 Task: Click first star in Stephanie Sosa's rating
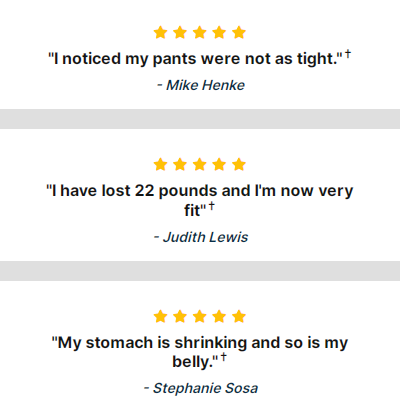(x=160, y=316)
